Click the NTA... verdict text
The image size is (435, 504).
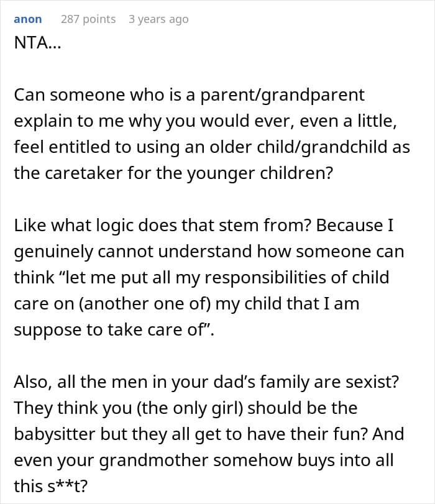pos(37,42)
